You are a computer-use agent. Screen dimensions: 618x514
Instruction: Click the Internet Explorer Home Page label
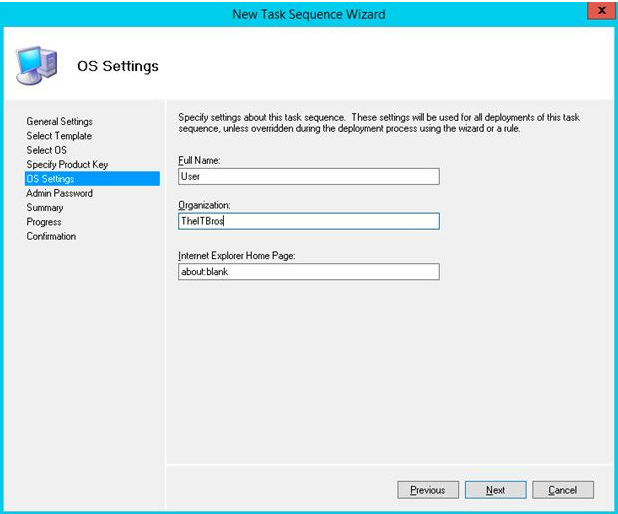236,255
